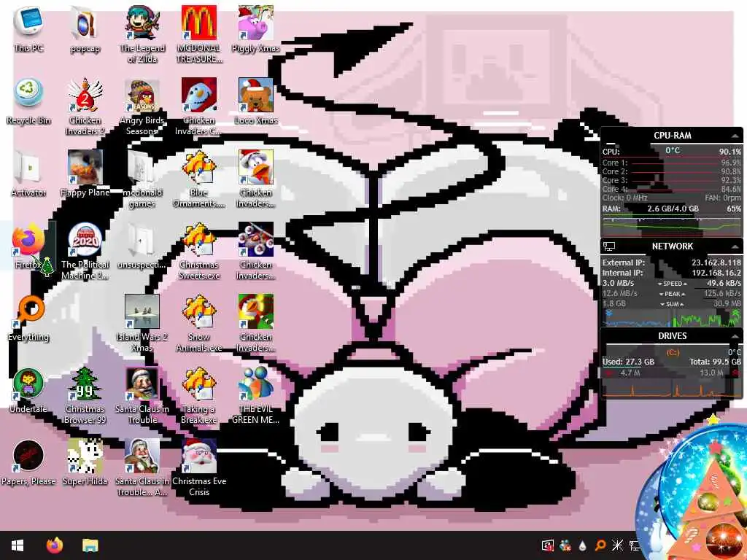Viewport: 747px width, 560px height.
Task: Click the SUM label in NETWORK widget
Action: 672,304
